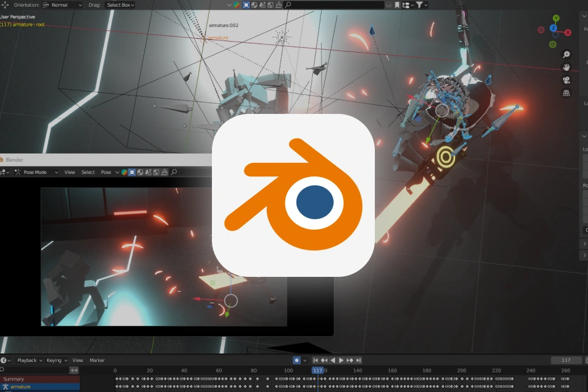Open the auto keying options dropdown arrow

(x=305, y=360)
